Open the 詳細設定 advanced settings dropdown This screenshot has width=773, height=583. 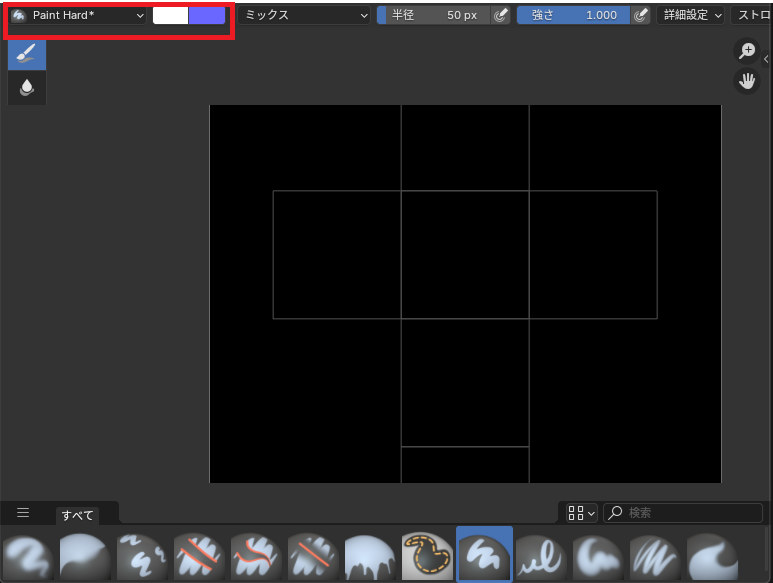click(x=691, y=15)
